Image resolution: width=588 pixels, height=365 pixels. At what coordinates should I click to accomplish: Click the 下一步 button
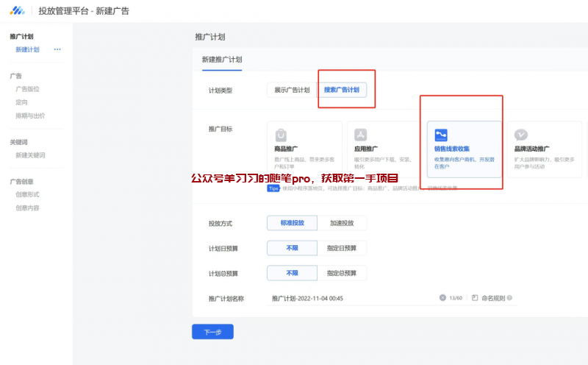(212, 332)
